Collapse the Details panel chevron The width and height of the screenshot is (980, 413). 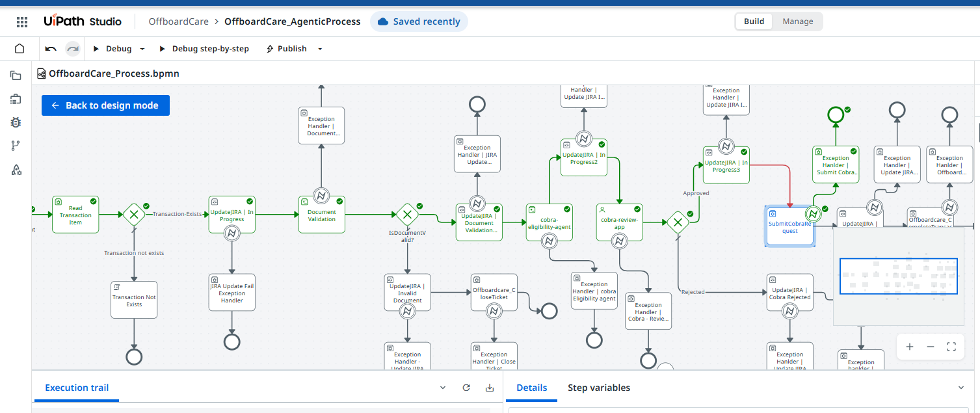click(x=961, y=388)
